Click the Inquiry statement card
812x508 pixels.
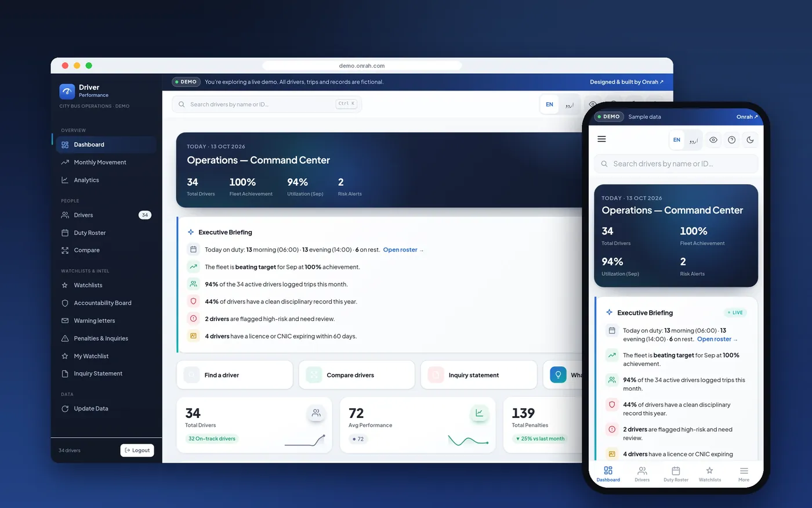[x=479, y=375]
